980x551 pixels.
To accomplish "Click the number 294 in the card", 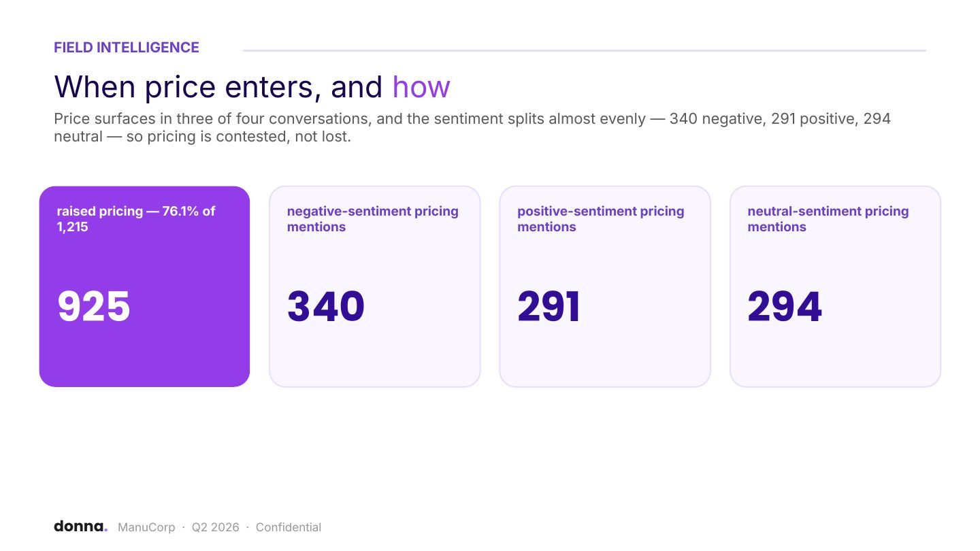I will coord(785,307).
